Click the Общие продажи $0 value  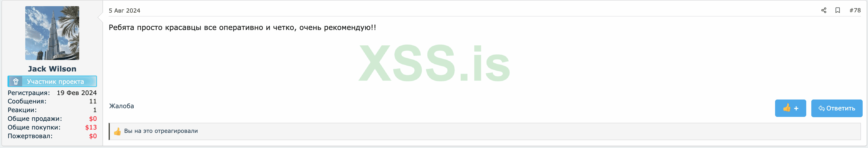pos(93,119)
